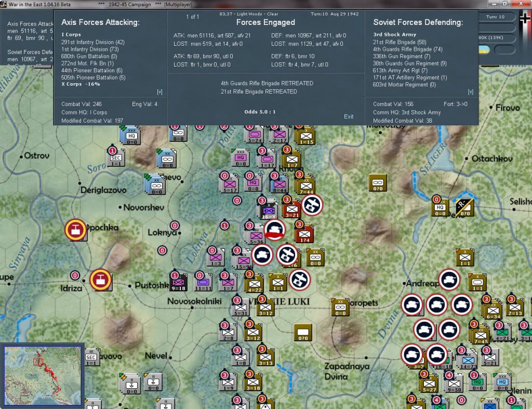Select the green HQ counter
The image size is (532, 409).
pyautogui.click(x=477, y=382)
